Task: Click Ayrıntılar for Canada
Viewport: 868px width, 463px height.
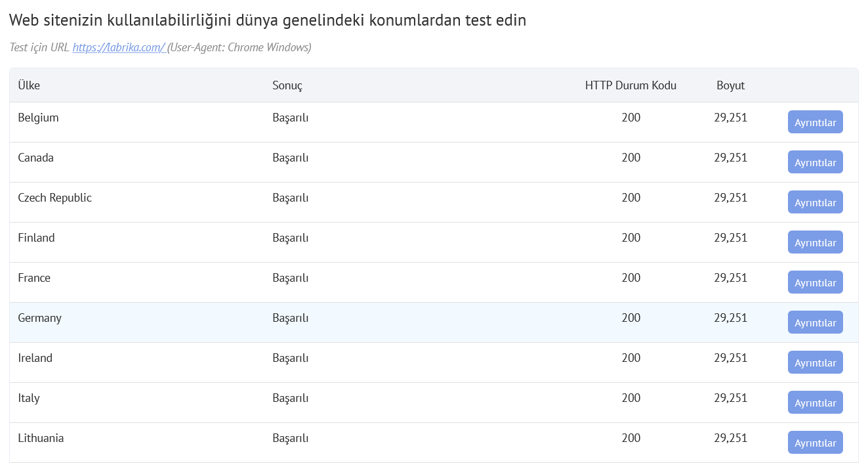Action: click(815, 162)
